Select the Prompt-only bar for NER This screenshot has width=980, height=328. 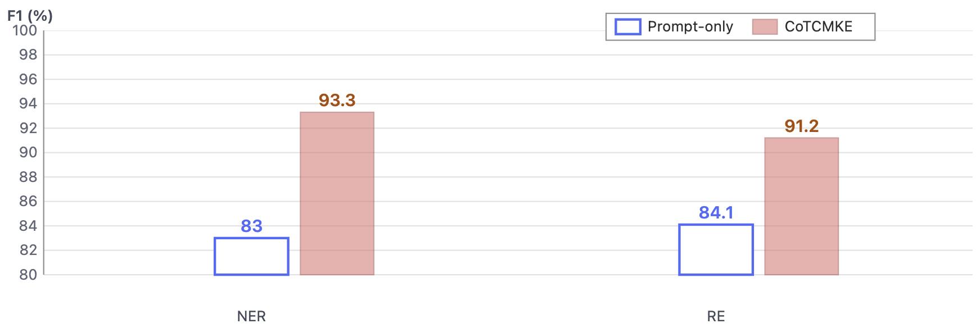click(x=251, y=257)
